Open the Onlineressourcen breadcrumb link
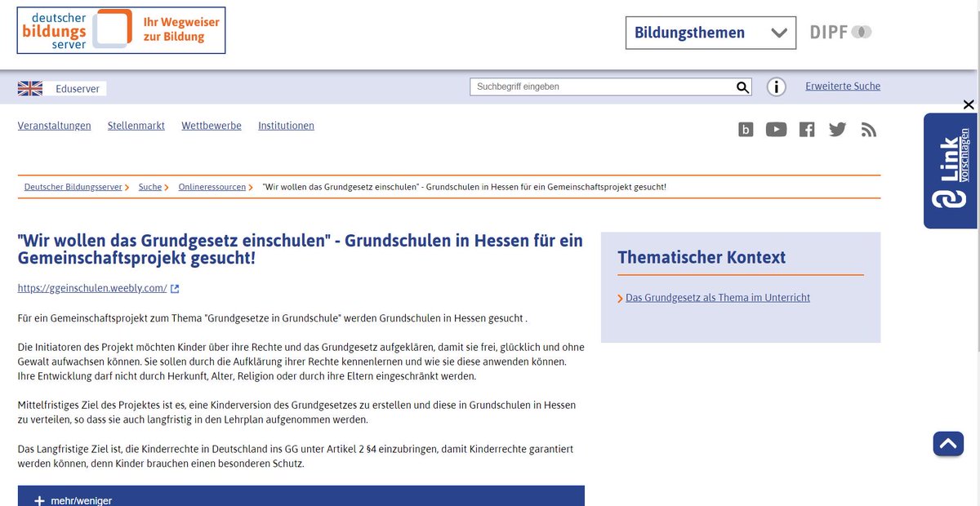980x506 pixels. click(x=212, y=187)
